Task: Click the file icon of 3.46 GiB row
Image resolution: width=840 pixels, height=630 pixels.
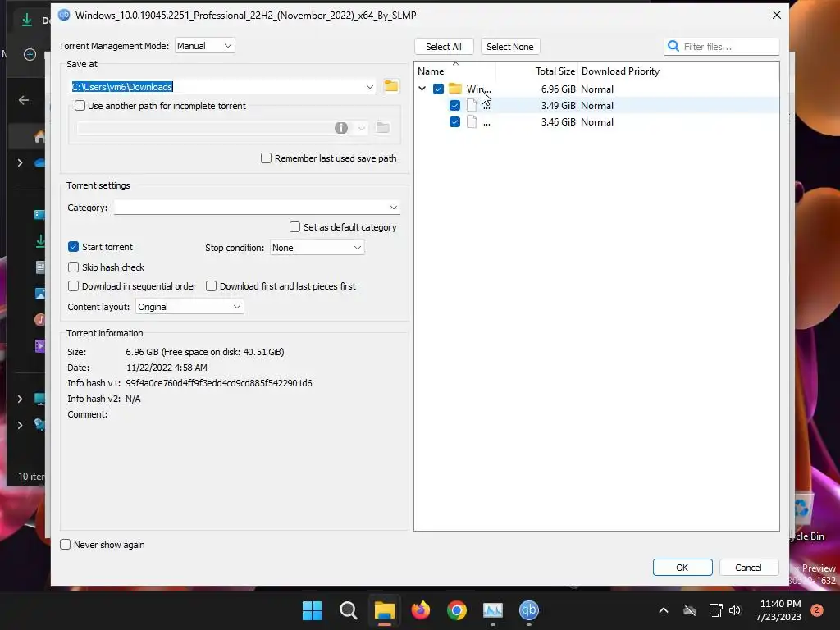Action: click(472, 121)
